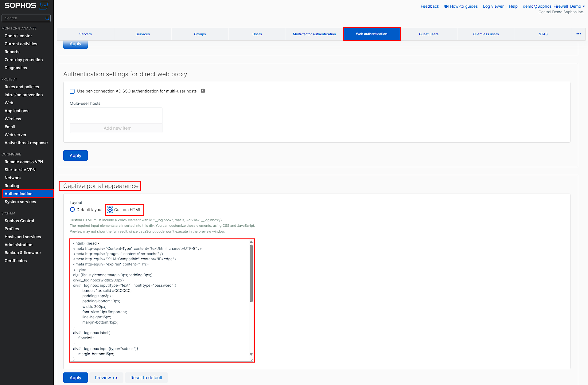Screen dimensions: 588x385
Task: Click the resize handle of HTML textarea
Action: [252, 359]
